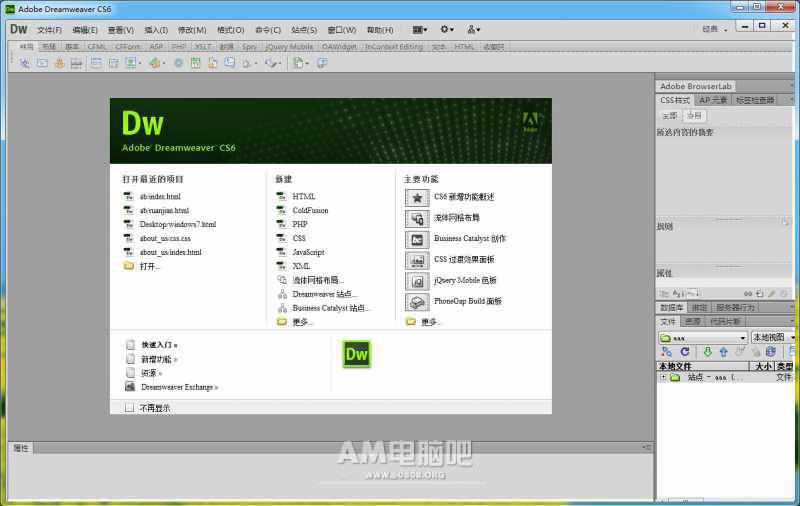Click the Attach Style Sheet link icon
The image size is (800, 506).
pos(747,294)
